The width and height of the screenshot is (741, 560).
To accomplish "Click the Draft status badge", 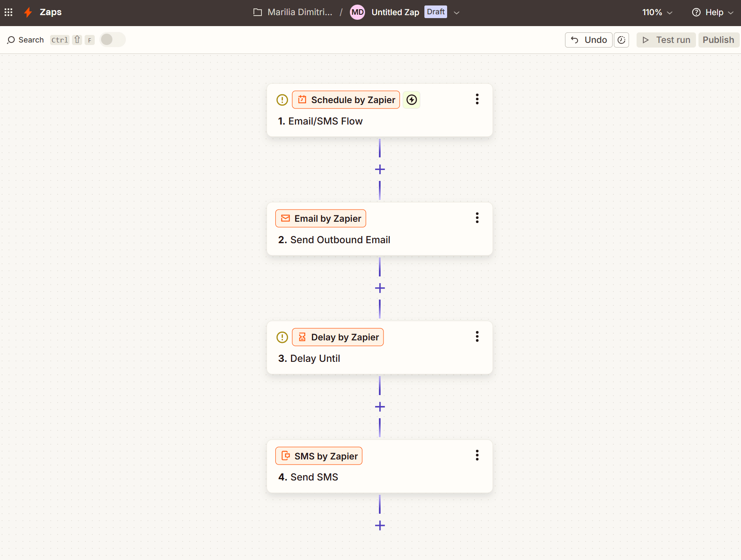I will click(x=436, y=12).
